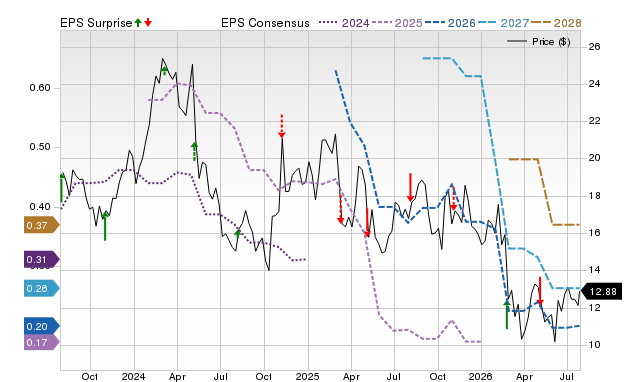The width and height of the screenshot is (640, 382).
Task: Click the red dotted surprise arrow near Nov 2025
Action: click(453, 199)
